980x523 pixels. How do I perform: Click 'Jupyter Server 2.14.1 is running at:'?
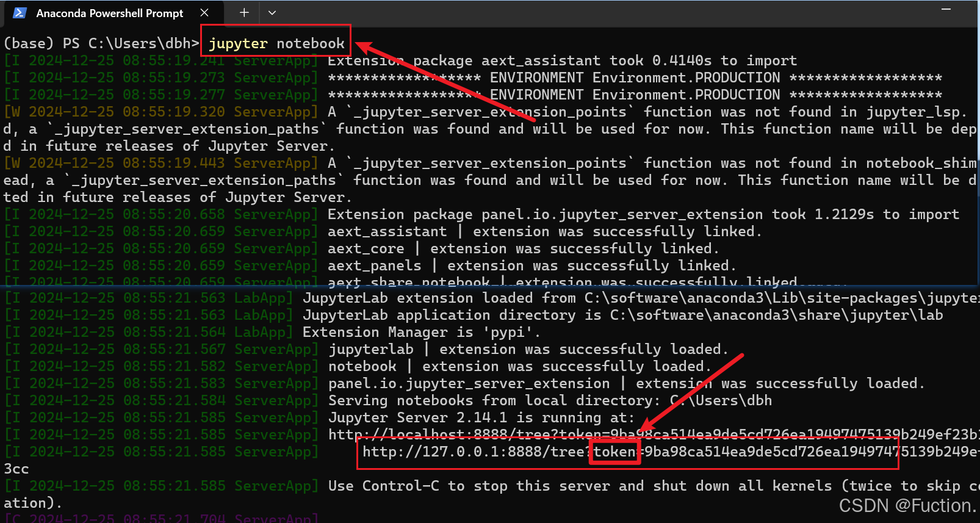(481, 417)
